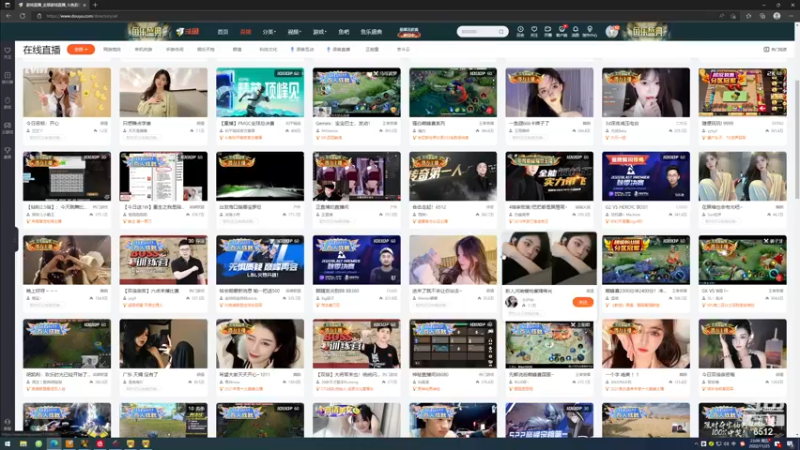
Task: Open the 首页 nav tab
Action: 223,32
